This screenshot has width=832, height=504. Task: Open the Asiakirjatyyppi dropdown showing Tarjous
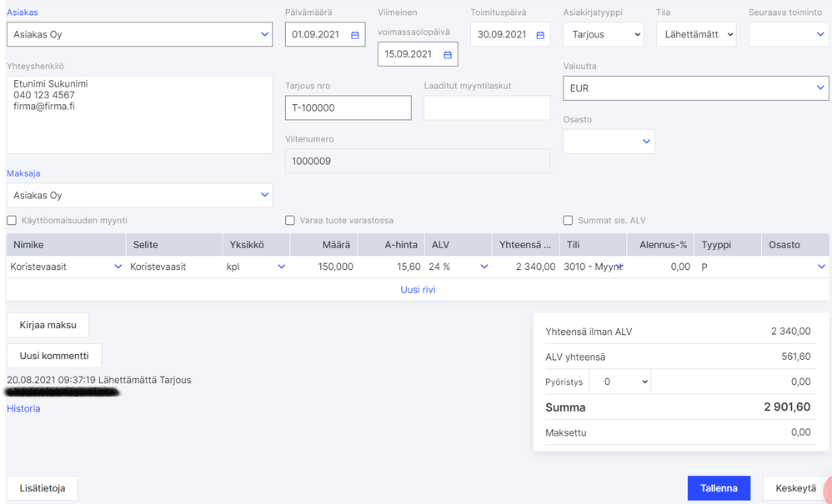point(603,35)
